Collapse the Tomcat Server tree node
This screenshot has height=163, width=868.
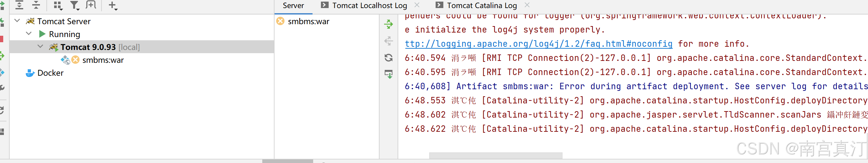(17, 21)
